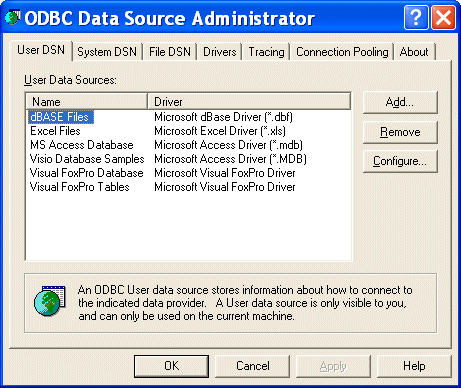Screen dimensions: 461x388
Task: Click the Microsoft Access Driver (*.mdb) cell
Action: [x=228, y=145]
